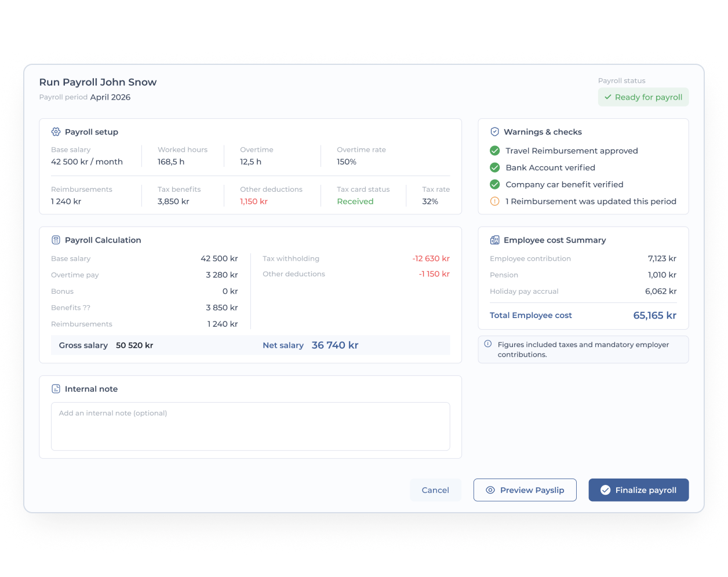Click the Net salary amount 36 740 kr

point(335,345)
